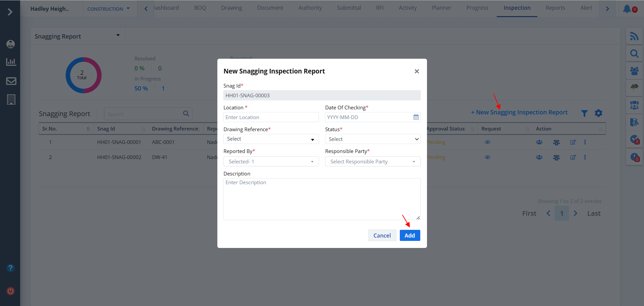This screenshot has height=306, width=644.
Task: Open the bar chart icon in left sidebar
Action: pos(11,62)
